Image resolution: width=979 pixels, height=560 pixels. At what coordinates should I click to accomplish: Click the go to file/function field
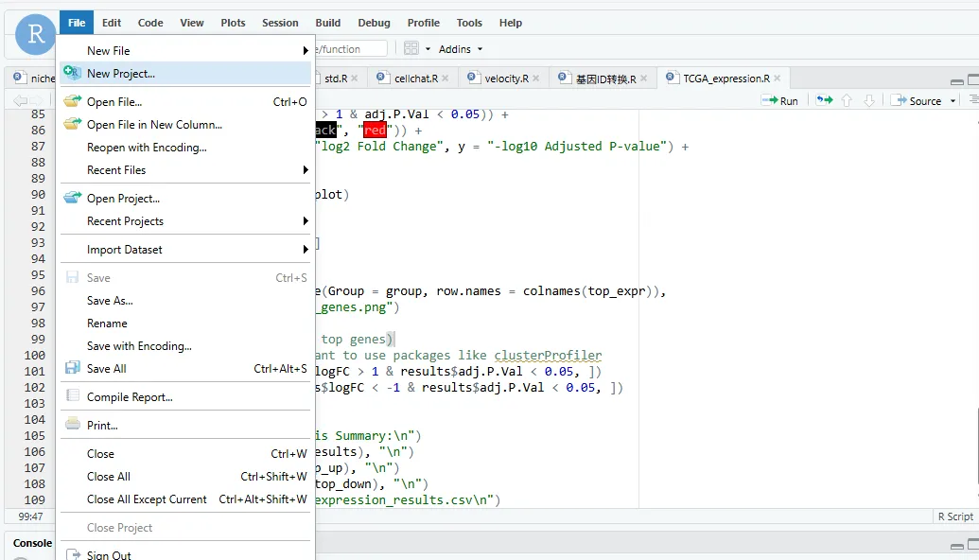pos(351,48)
